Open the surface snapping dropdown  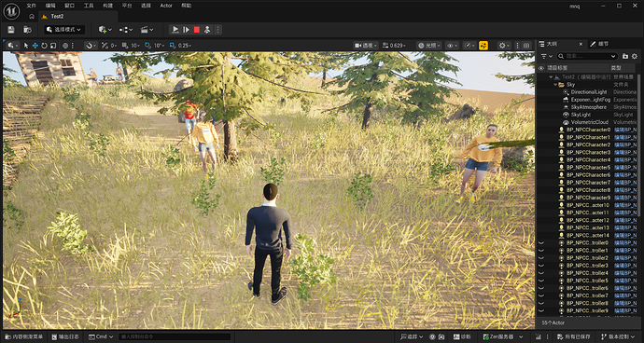click(91, 46)
